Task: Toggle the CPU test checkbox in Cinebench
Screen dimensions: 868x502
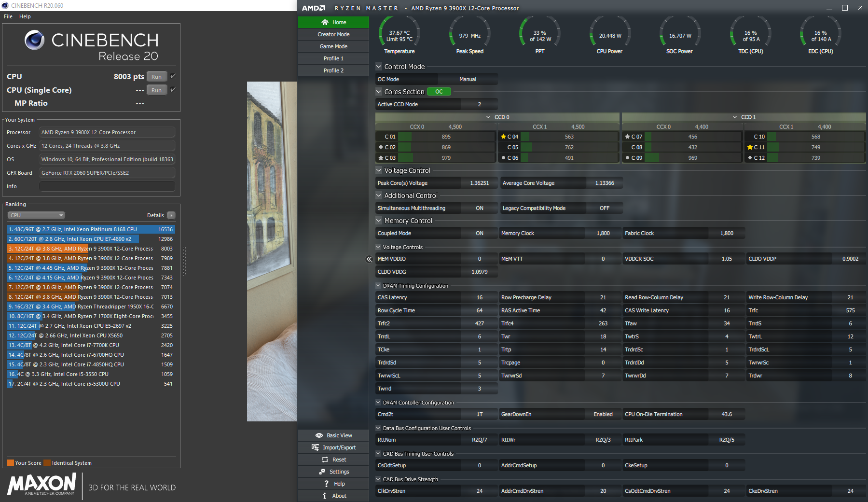Action: (173, 76)
